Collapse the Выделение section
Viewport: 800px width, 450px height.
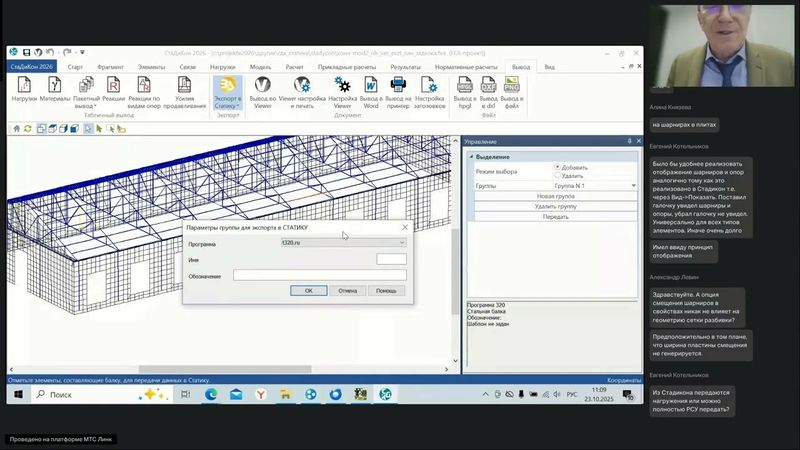[x=470, y=157]
